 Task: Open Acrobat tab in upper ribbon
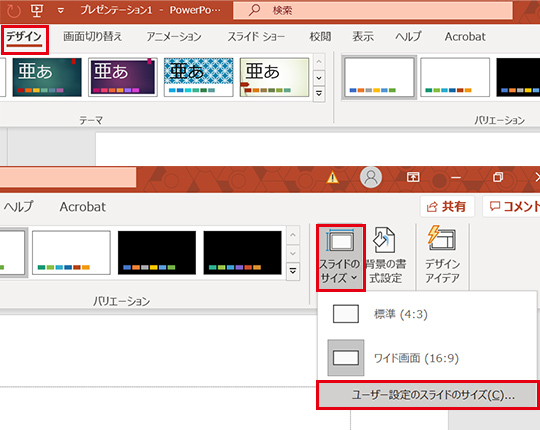click(465, 36)
